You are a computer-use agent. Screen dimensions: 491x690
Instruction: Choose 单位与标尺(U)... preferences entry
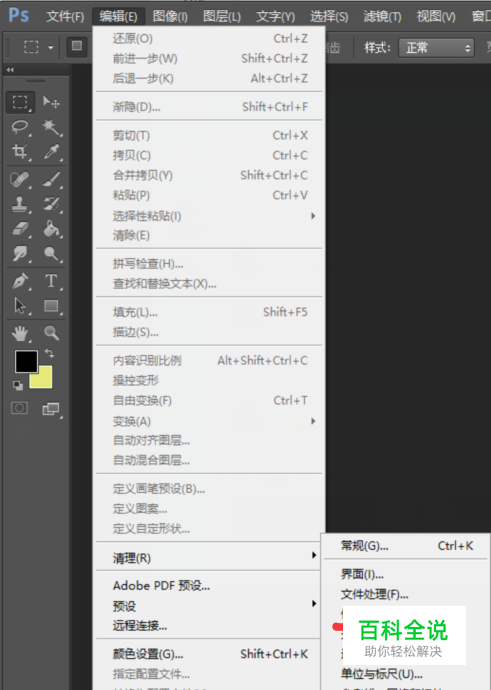406,674
